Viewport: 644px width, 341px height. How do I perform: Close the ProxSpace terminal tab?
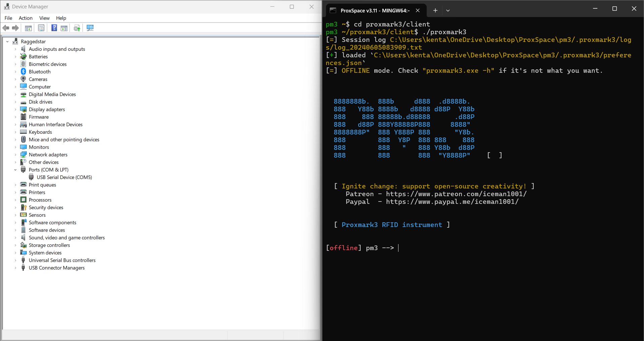click(x=418, y=10)
